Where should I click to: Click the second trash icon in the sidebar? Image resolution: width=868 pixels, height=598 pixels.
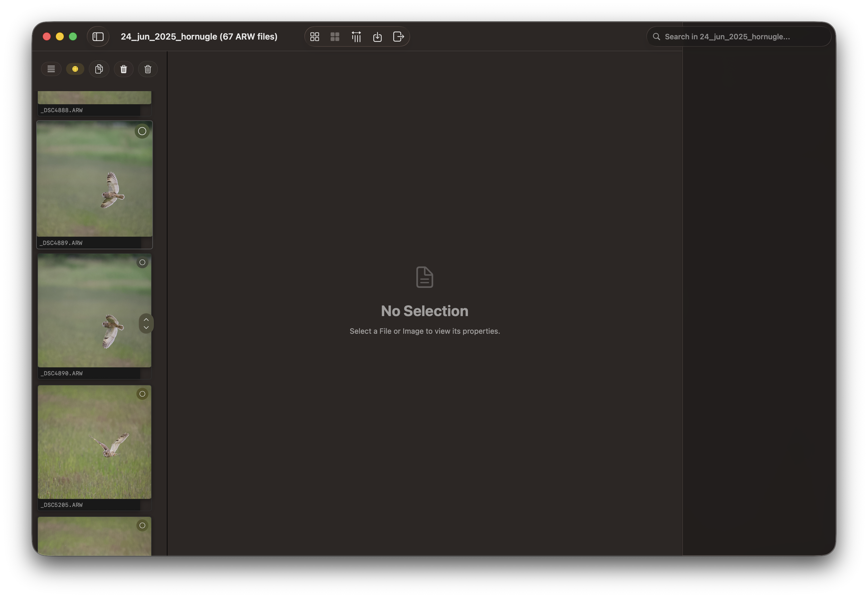tap(148, 69)
